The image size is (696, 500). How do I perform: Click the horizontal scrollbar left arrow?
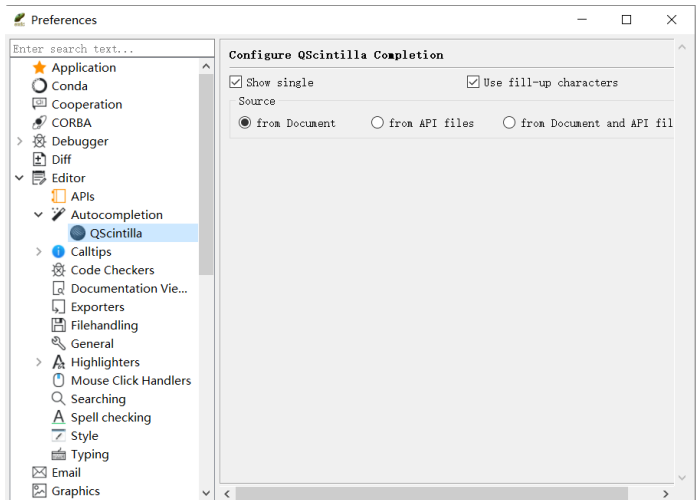[227, 493]
